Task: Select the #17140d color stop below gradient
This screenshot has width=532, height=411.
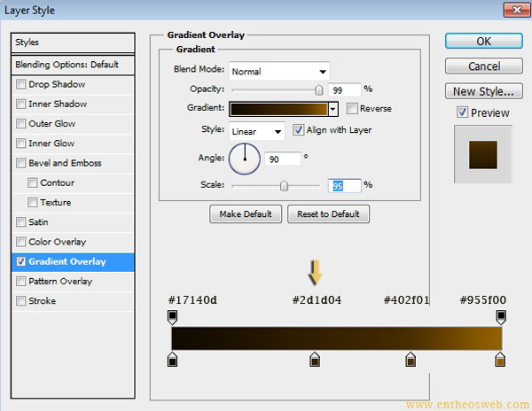Action: (x=172, y=359)
